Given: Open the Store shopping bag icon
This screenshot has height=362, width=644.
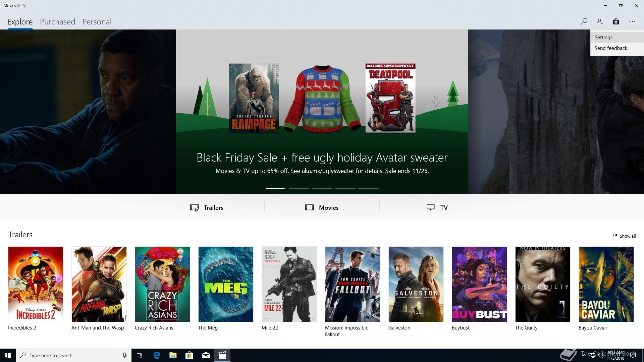Looking at the screenshot, I should click(x=616, y=21).
